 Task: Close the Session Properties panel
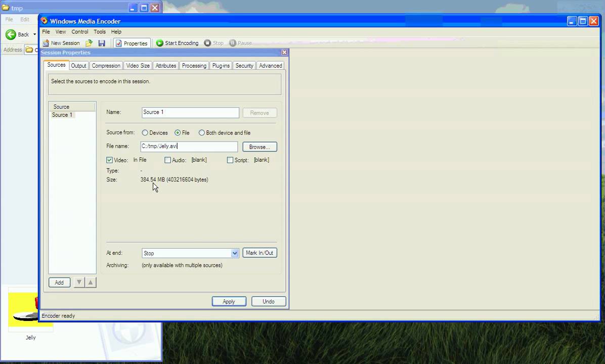pos(284,52)
